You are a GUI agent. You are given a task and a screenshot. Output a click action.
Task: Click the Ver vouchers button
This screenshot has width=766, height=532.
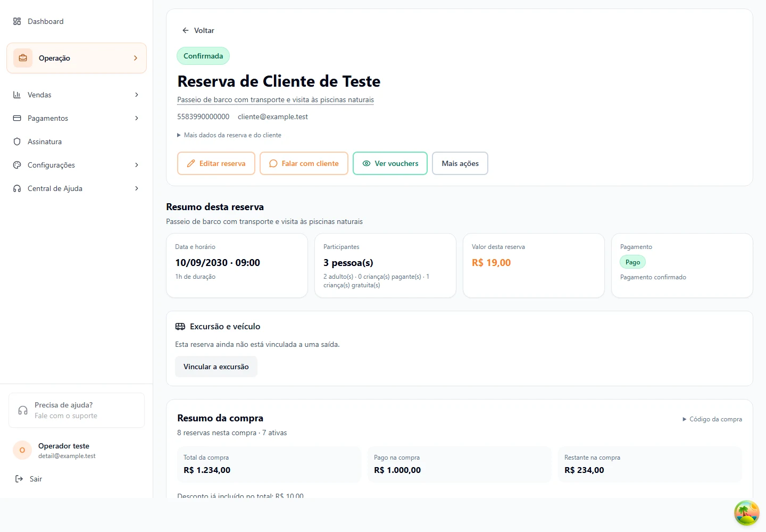[390, 163]
